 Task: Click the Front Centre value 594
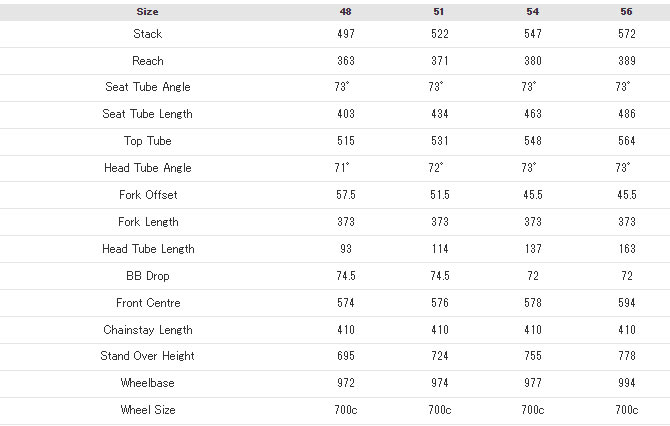coord(627,303)
